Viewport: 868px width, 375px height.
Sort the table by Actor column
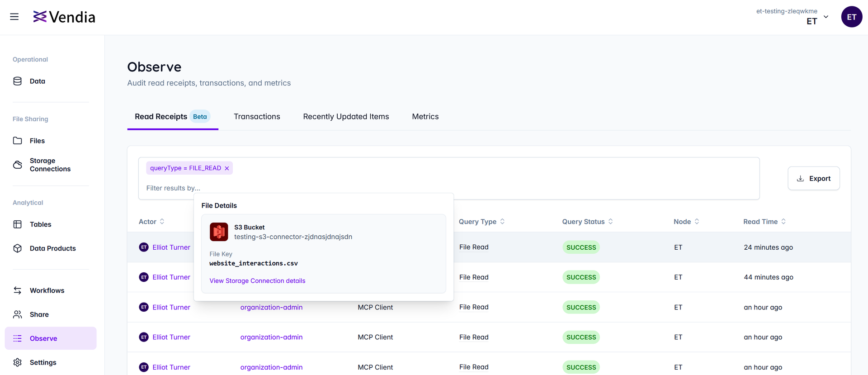click(x=151, y=222)
